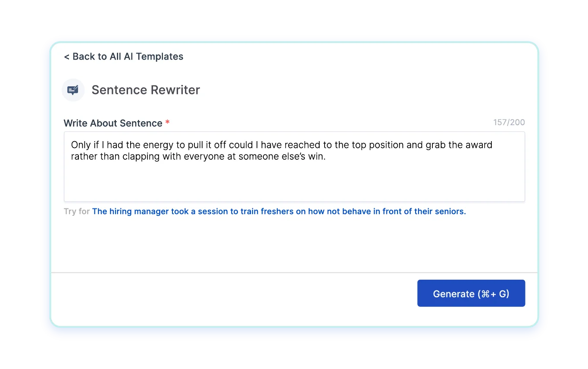Click the 157/200 character counter
Viewport: 588px width, 369px height.
coord(509,123)
